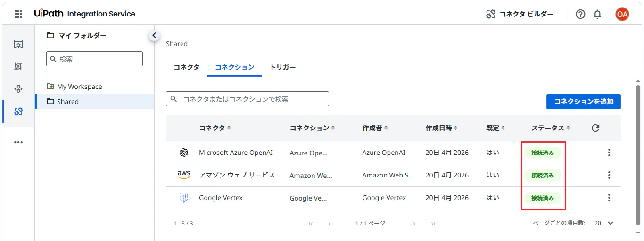The width and height of the screenshot is (644, 241).
Task: Click the コネクションを追加 button
Action: [584, 102]
